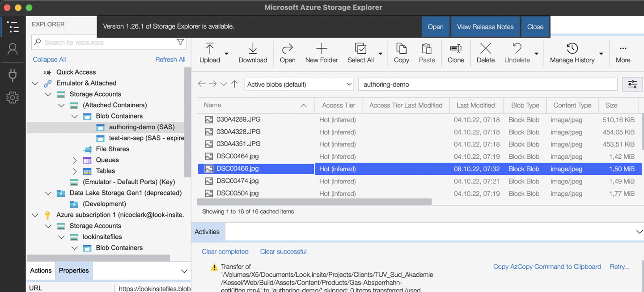Expand the Queues tree node
Screen dimensions: 644x292
[x=75, y=160]
